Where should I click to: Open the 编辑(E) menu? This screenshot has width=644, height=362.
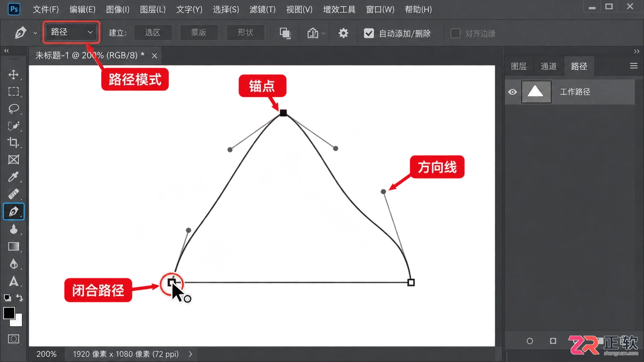click(82, 9)
